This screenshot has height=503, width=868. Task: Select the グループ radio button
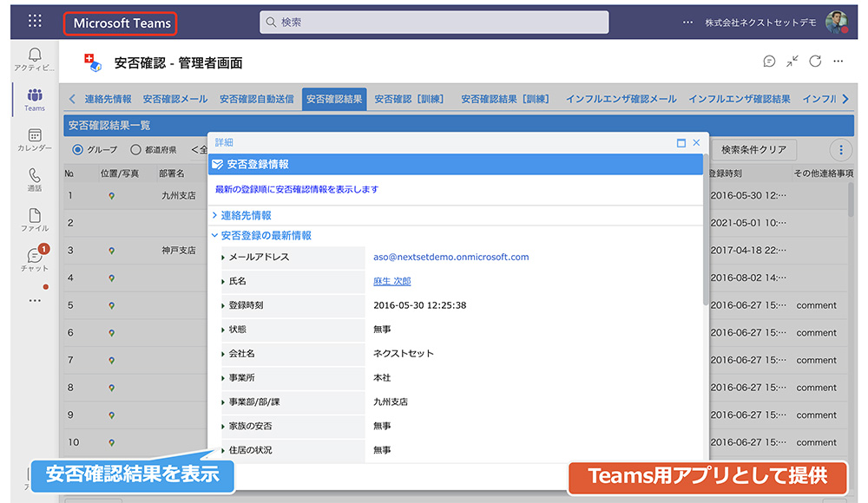77,149
